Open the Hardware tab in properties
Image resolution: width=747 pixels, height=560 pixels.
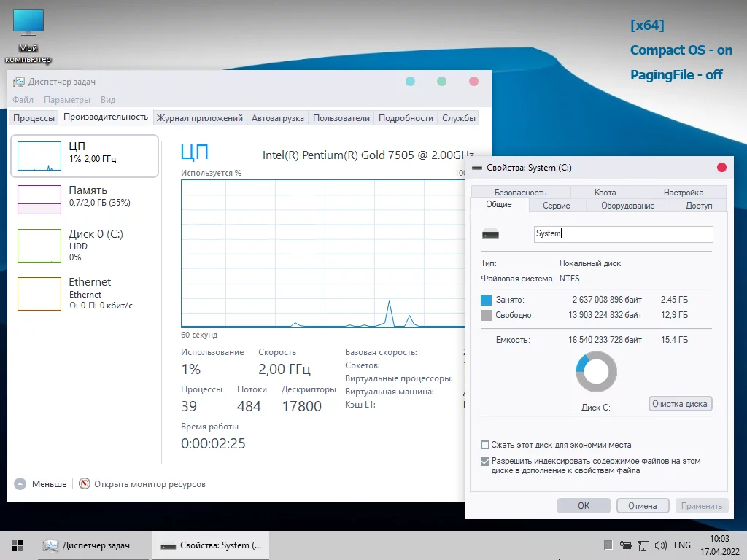click(x=628, y=206)
